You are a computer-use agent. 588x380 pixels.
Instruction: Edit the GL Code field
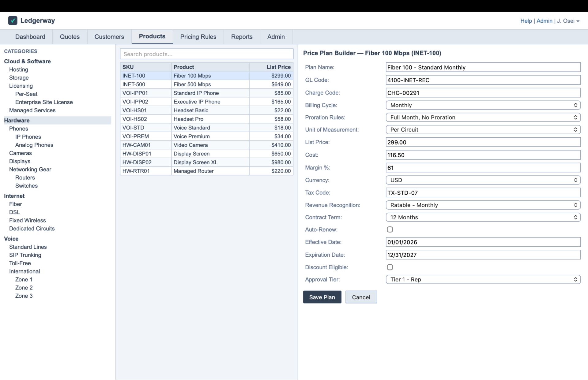click(x=483, y=80)
